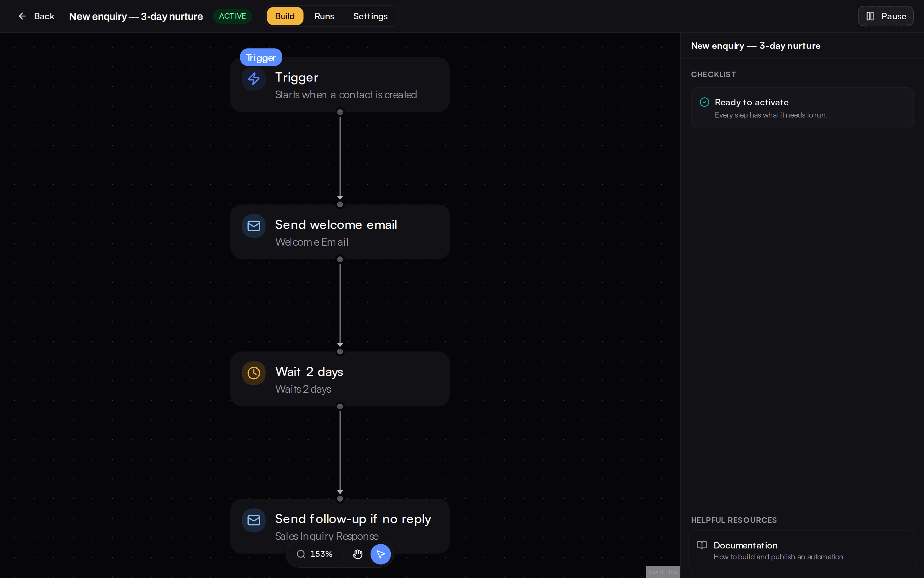
Task: Click the lightning bolt icon on the Trigger node
Action: point(253,79)
